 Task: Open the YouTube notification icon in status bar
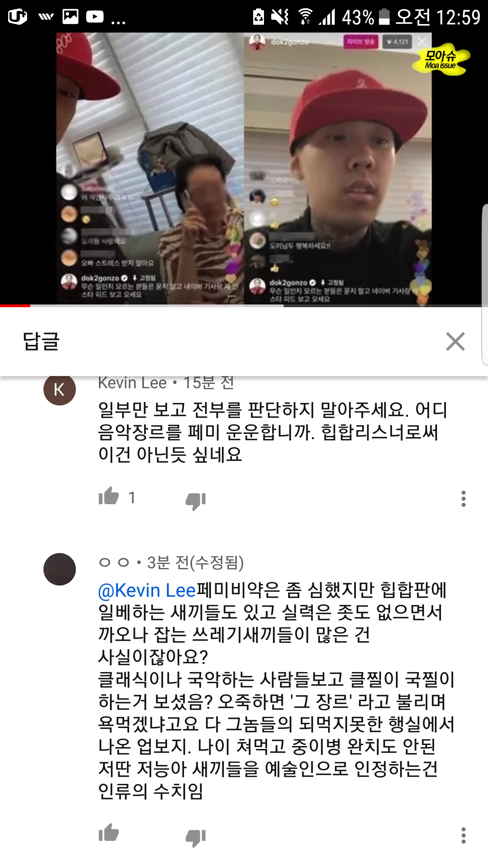(x=95, y=16)
